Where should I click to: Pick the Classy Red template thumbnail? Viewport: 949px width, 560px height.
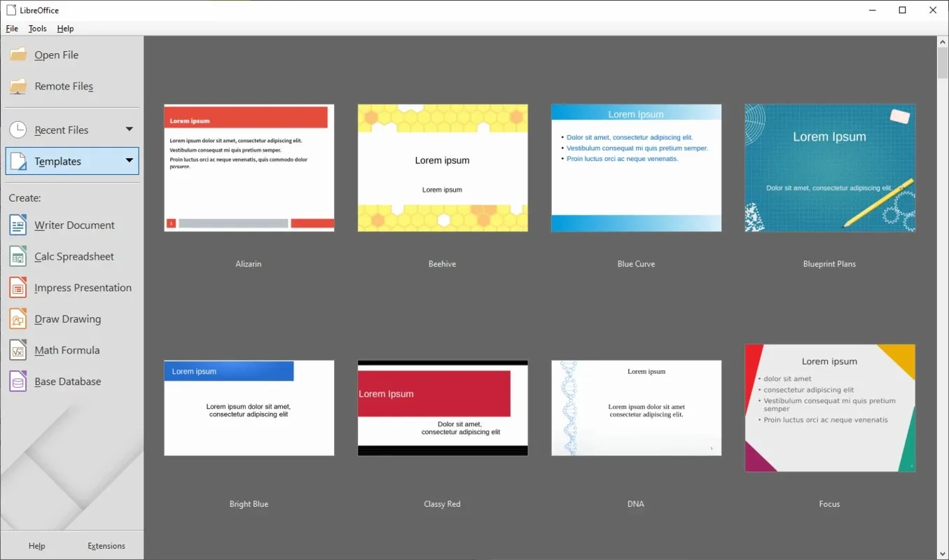click(x=443, y=408)
